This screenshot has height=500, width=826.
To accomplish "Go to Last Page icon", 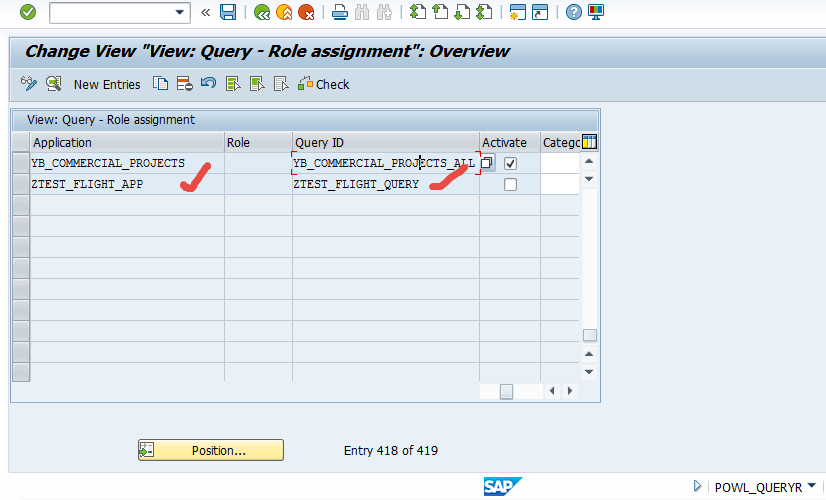I will tap(484, 12).
